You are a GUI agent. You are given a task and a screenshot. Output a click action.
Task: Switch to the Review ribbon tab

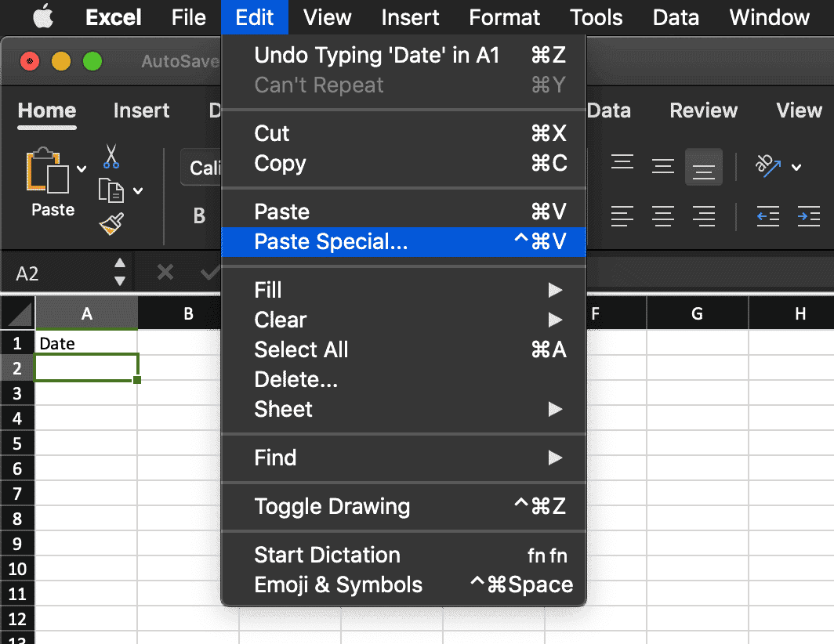[x=703, y=110]
